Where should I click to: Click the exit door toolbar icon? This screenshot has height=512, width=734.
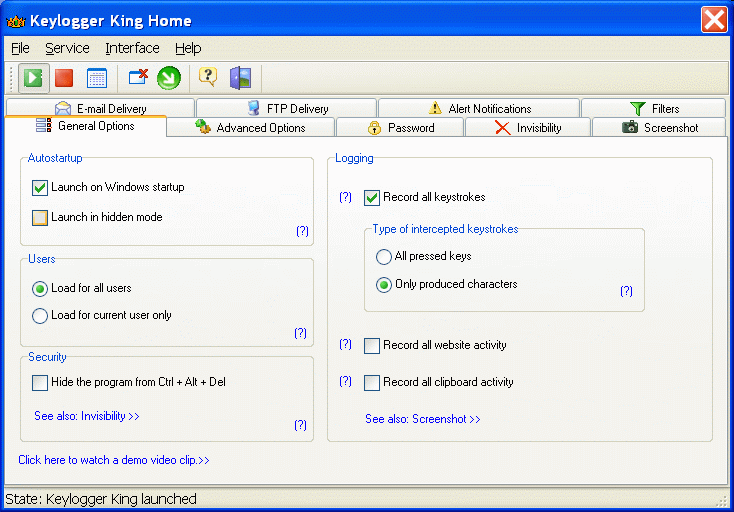241,78
